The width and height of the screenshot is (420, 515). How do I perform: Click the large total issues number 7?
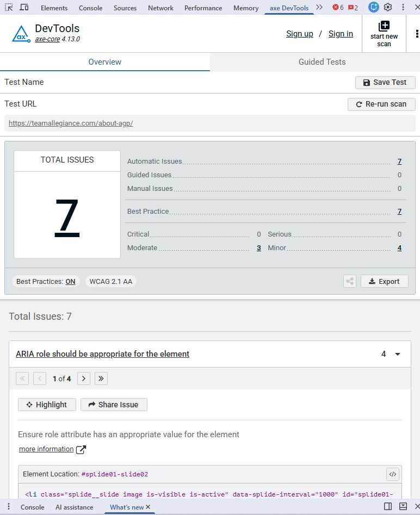coord(67,217)
